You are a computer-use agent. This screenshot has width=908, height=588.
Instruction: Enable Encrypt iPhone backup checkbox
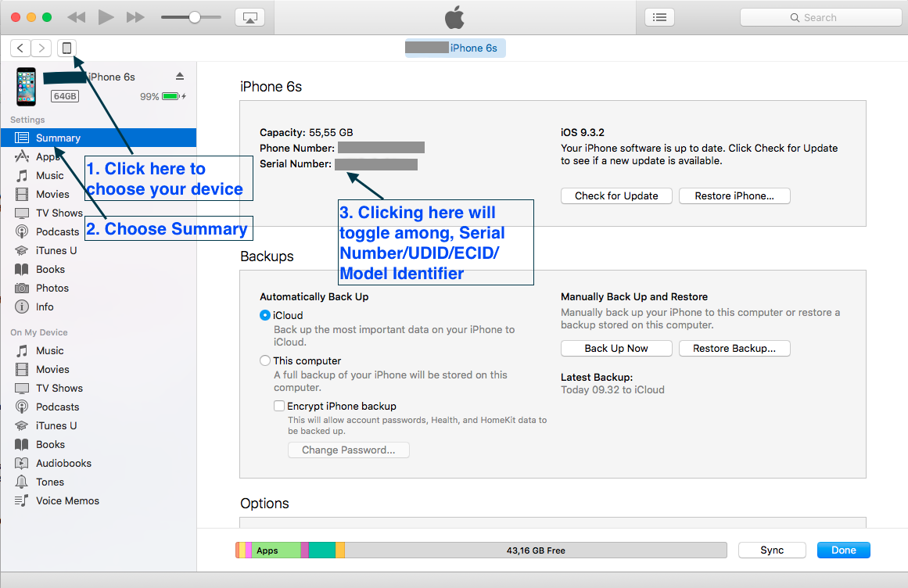pyautogui.click(x=279, y=406)
